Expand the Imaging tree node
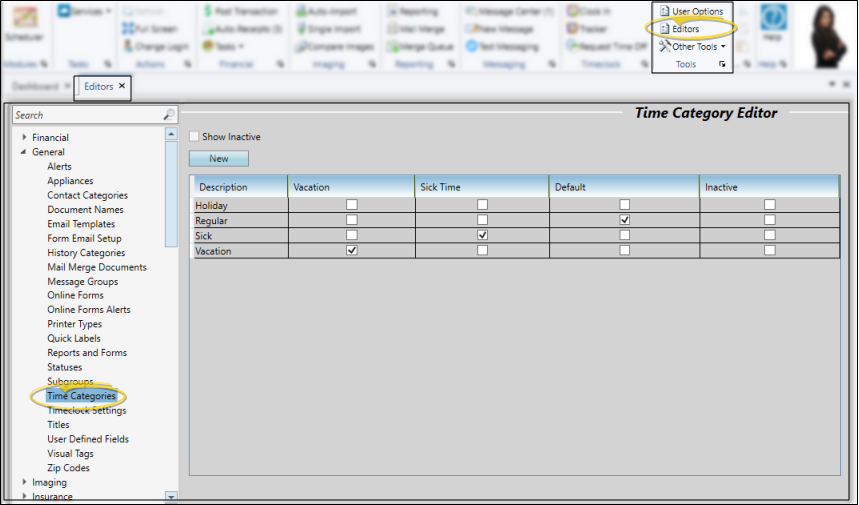Image resolution: width=859 pixels, height=505 pixels. click(24, 483)
